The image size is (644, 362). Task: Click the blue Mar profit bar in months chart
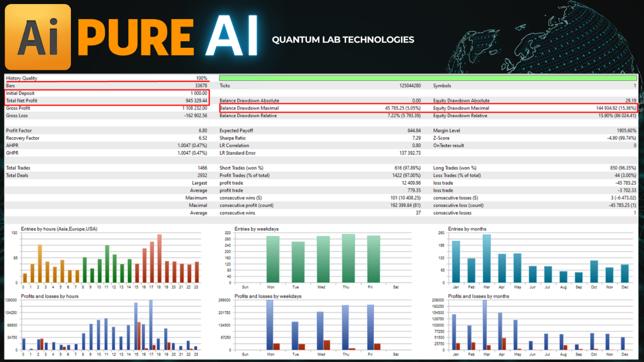485,325
